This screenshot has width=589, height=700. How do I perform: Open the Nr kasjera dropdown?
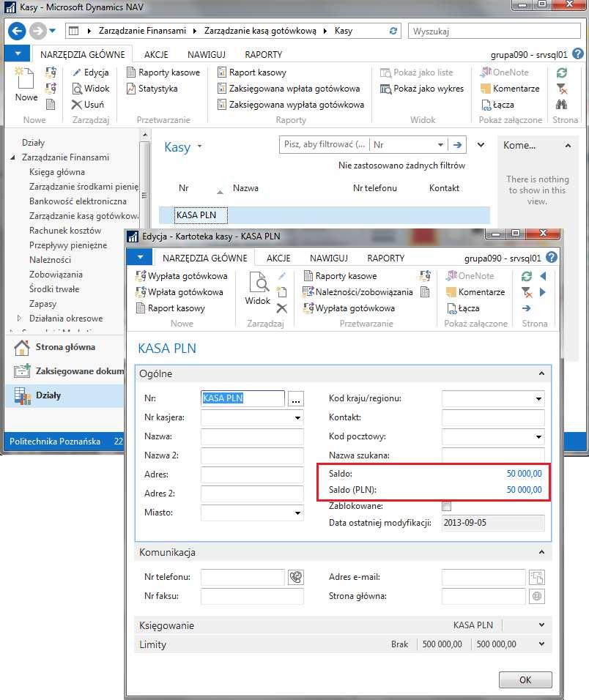[x=297, y=418]
